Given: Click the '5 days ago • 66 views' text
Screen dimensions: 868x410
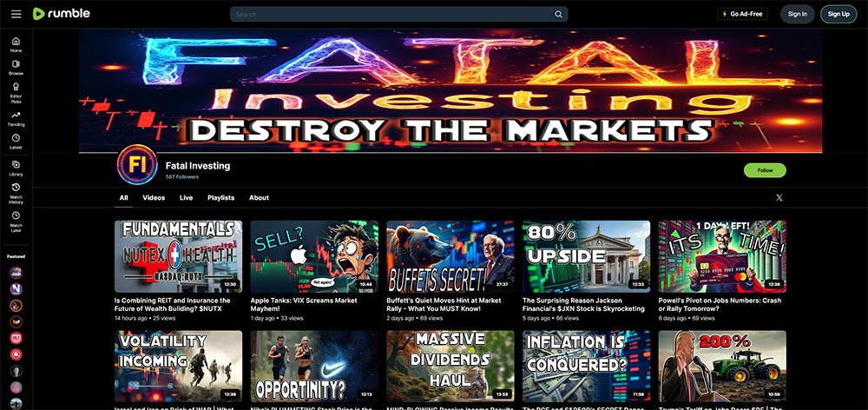Looking at the screenshot, I should (550, 318).
